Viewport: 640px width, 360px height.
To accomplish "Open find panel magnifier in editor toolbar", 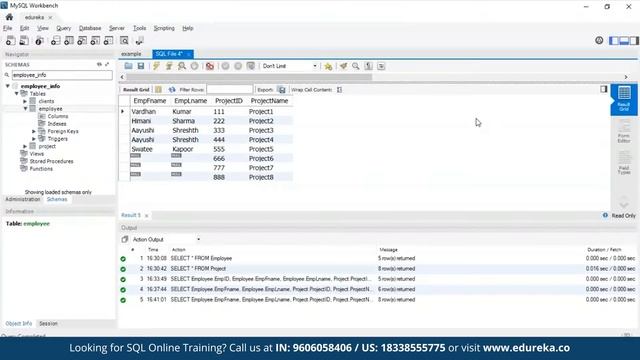I will (x=356, y=66).
